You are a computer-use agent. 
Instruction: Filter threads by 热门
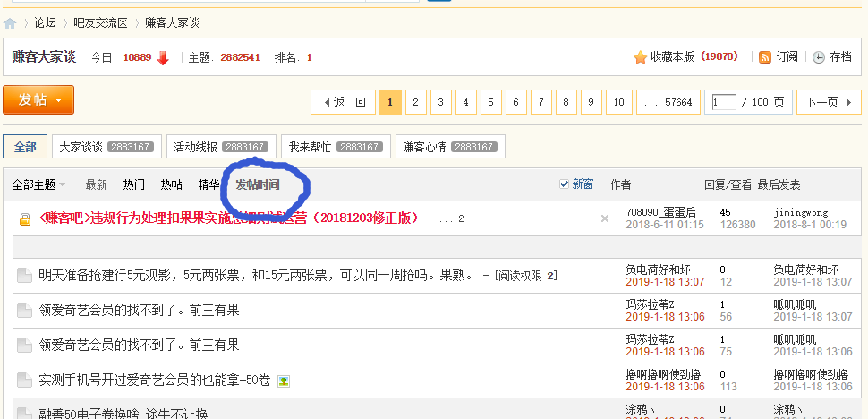(134, 184)
